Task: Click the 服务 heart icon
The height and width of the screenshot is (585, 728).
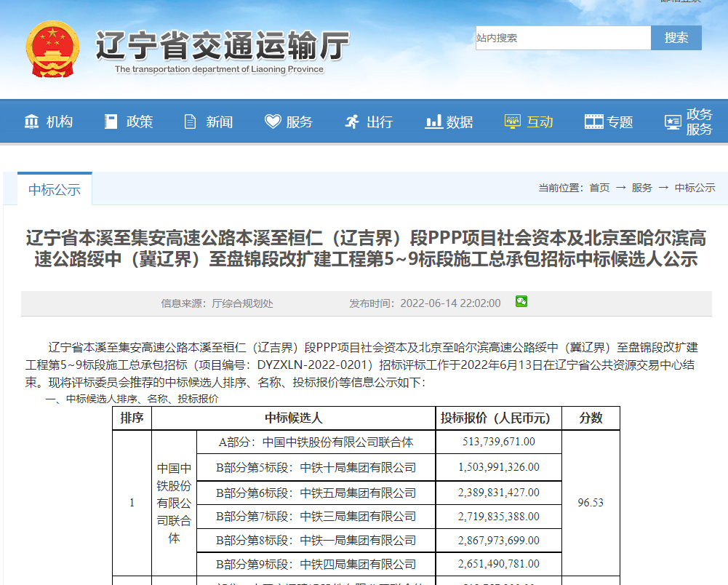Action: point(273,122)
